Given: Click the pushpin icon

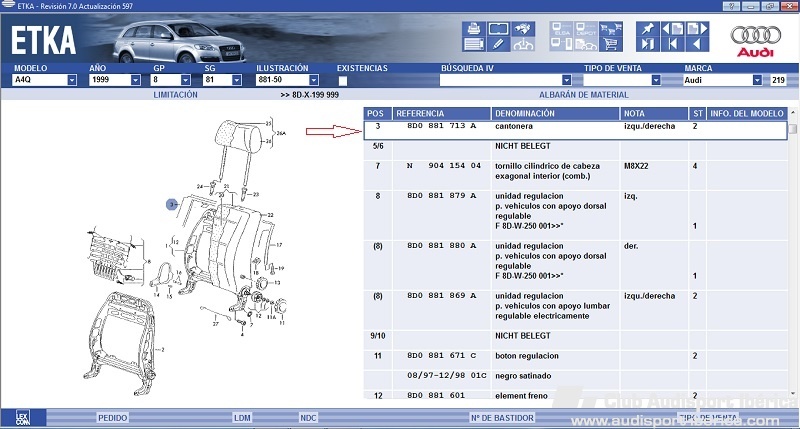Looking at the screenshot, I should [x=647, y=28].
